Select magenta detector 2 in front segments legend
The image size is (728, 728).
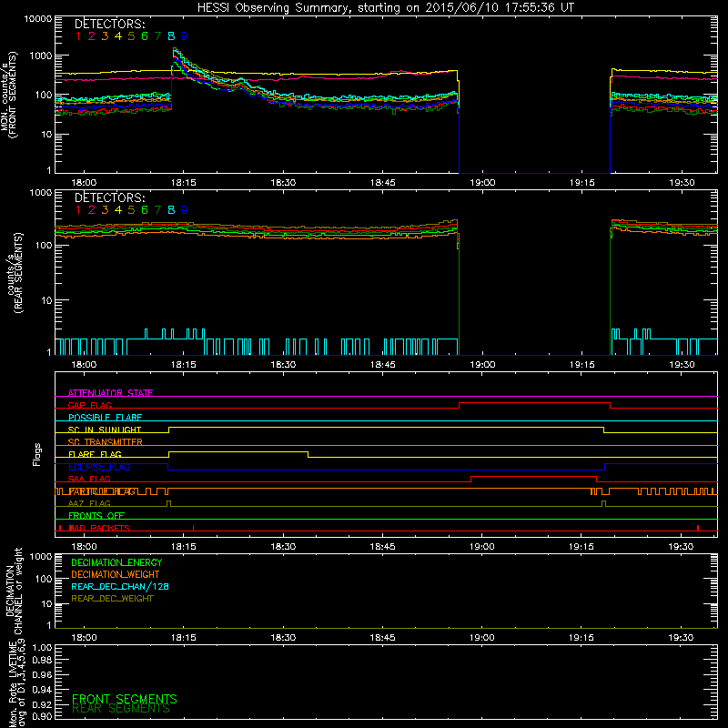tap(92, 36)
